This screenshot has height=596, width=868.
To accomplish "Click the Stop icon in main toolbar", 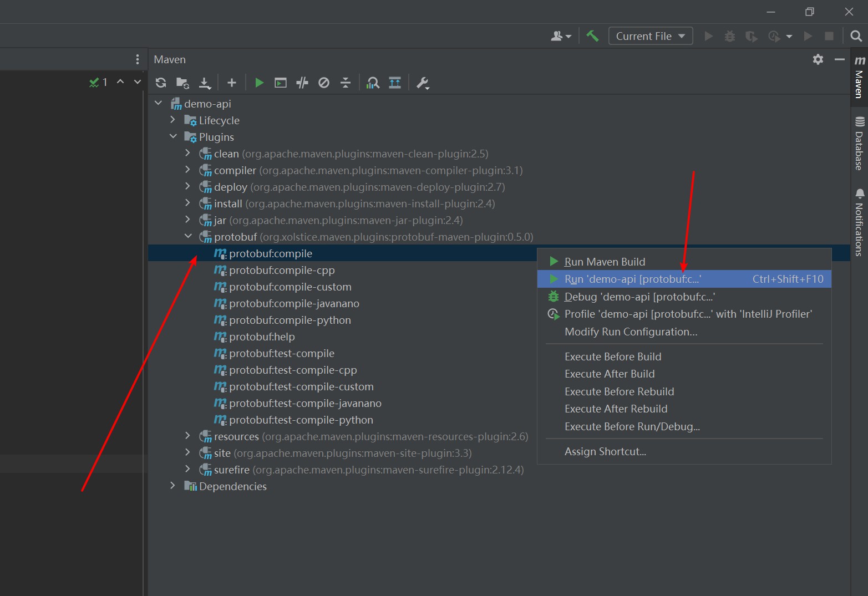I will pyautogui.click(x=829, y=36).
